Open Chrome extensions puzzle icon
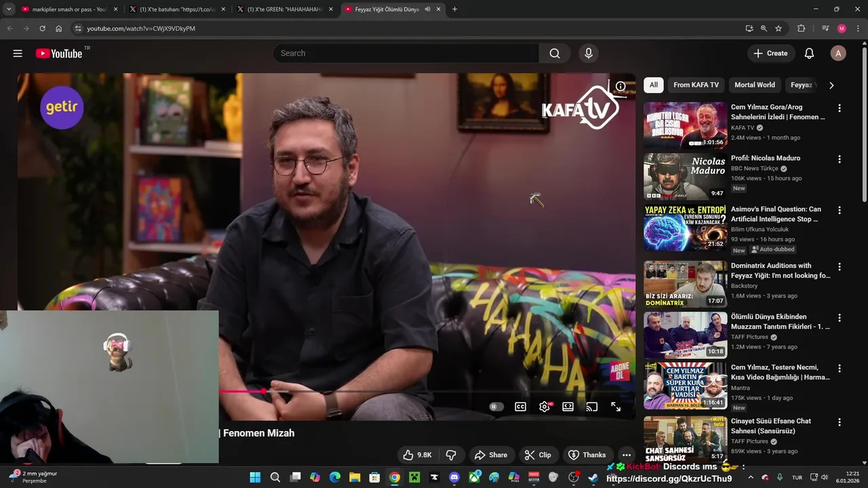The image size is (868, 488). coord(801,28)
